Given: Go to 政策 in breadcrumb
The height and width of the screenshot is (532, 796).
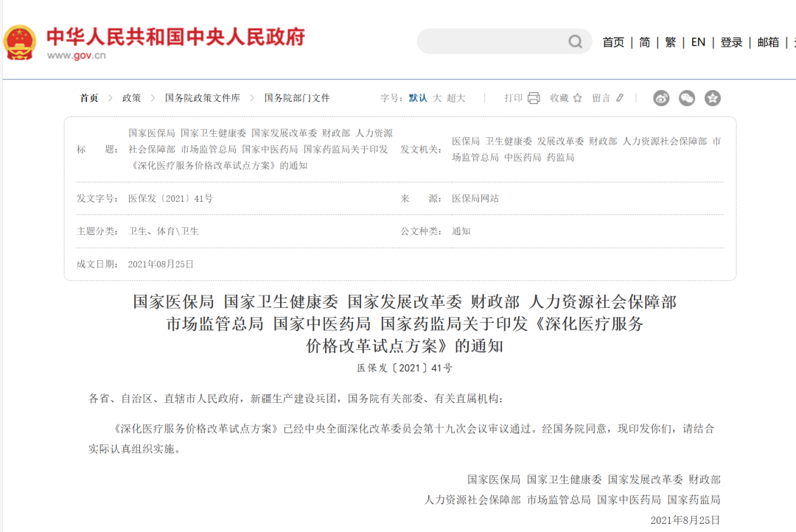Looking at the screenshot, I should (131, 98).
